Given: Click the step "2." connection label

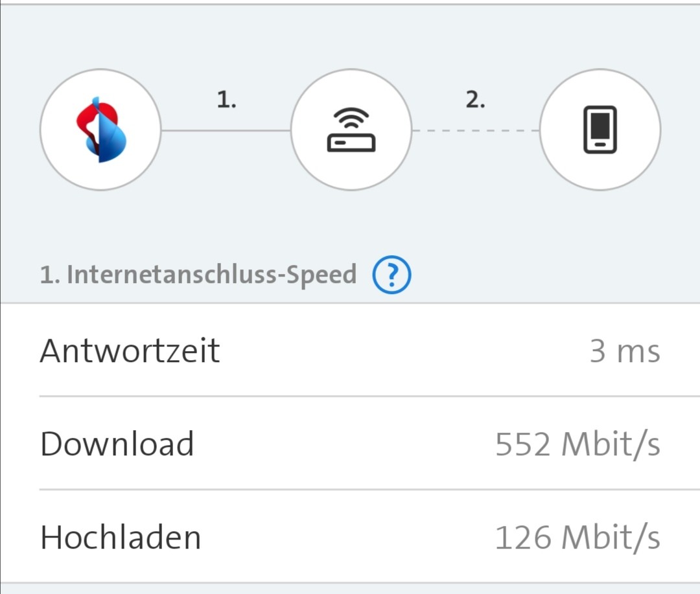Looking at the screenshot, I should click(475, 100).
